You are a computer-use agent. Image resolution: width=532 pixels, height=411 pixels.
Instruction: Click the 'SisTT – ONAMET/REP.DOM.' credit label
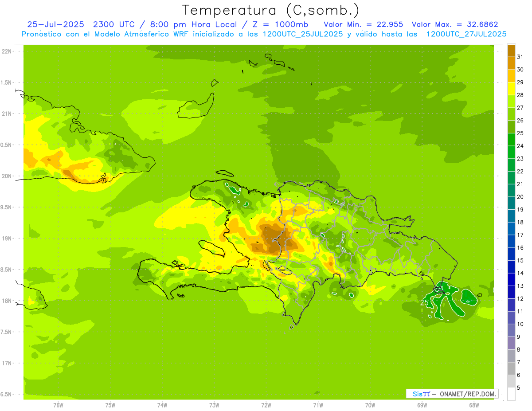tap(451, 394)
